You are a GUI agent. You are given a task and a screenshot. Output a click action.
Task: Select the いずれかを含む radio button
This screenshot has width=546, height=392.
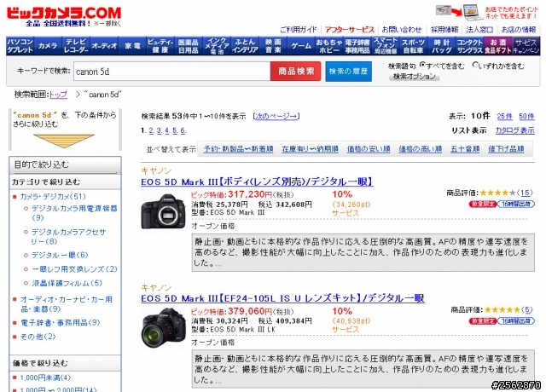[475, 65]
